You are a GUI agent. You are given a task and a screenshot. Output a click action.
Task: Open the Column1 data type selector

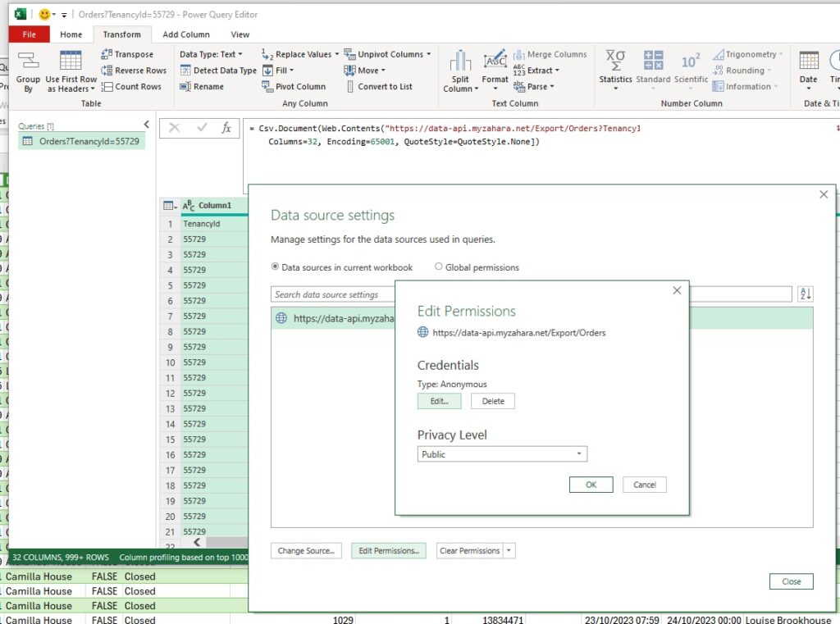(188, 206)
